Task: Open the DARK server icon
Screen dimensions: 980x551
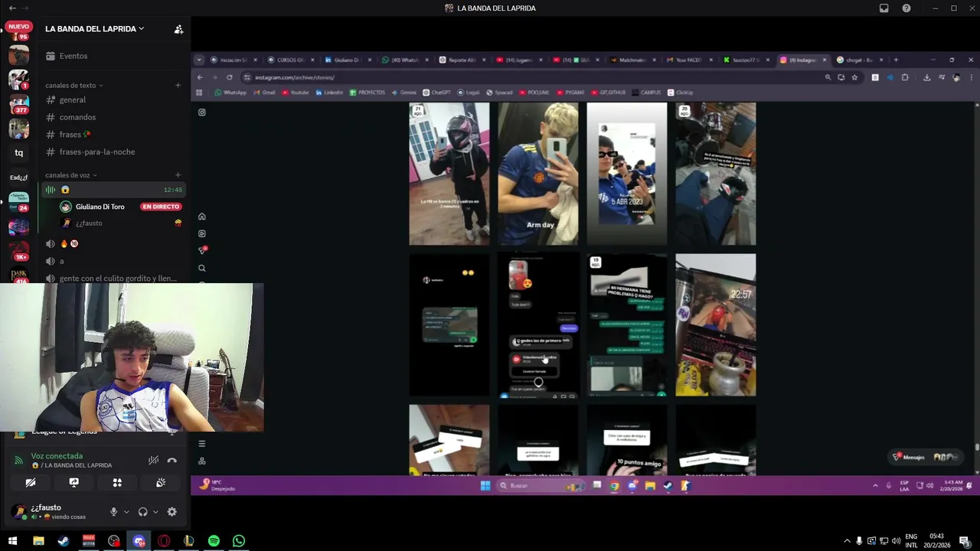Action: pyautogui.click(x=18, y=275)
